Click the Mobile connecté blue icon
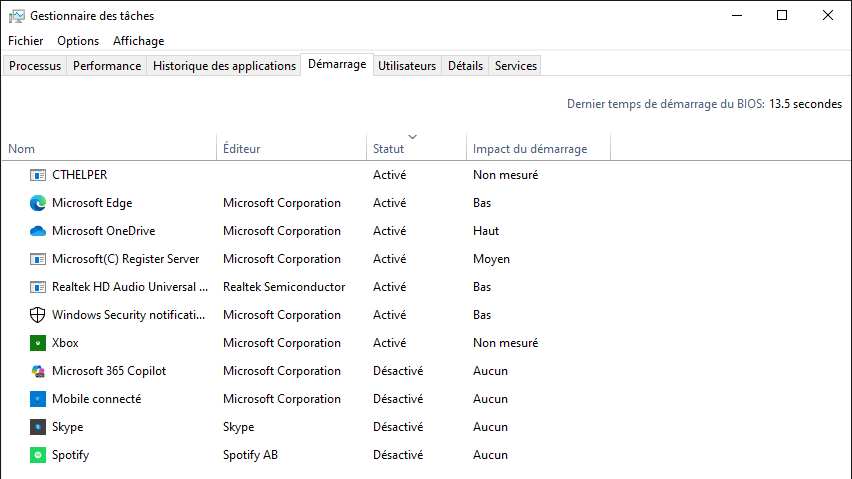Image resolution: width=852 pixels, height=479 pixels. (x=37, y=399)
